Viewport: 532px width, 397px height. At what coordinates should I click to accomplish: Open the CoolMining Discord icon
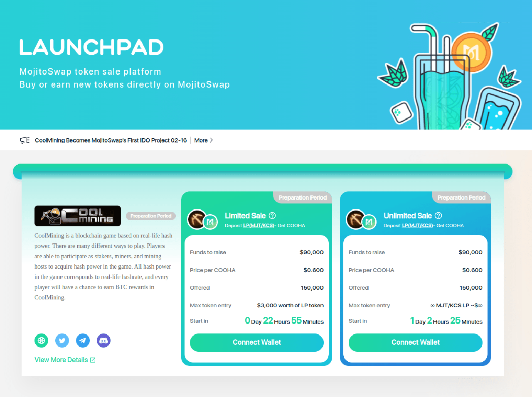click(x=103, y=341)
